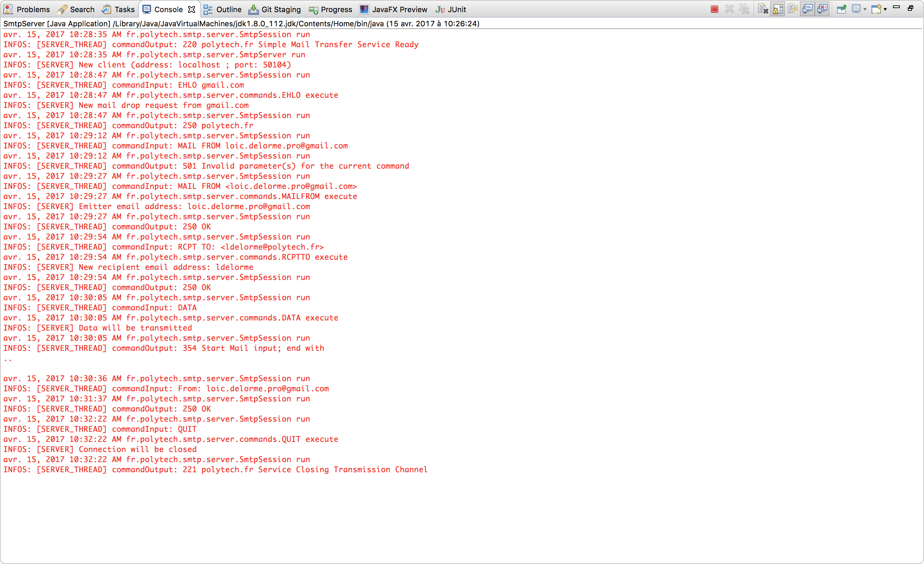The width and height of the screenshot is (924, 564).
Task: Close the Console tab
Action: tap(192, 9)
